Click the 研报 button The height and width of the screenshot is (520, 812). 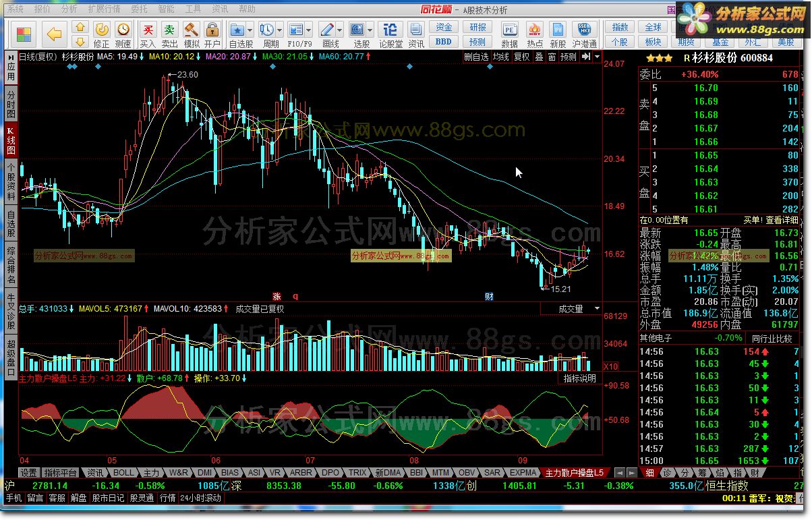coord(478,28)
